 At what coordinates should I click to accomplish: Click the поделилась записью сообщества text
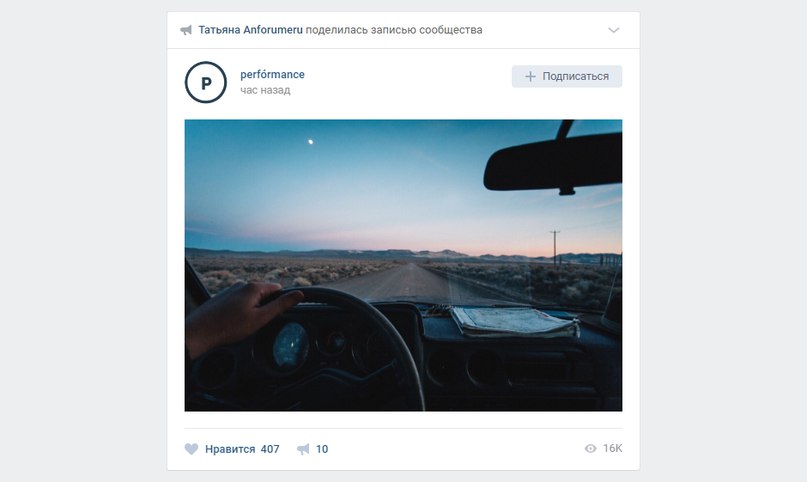[x=394, y=30]
